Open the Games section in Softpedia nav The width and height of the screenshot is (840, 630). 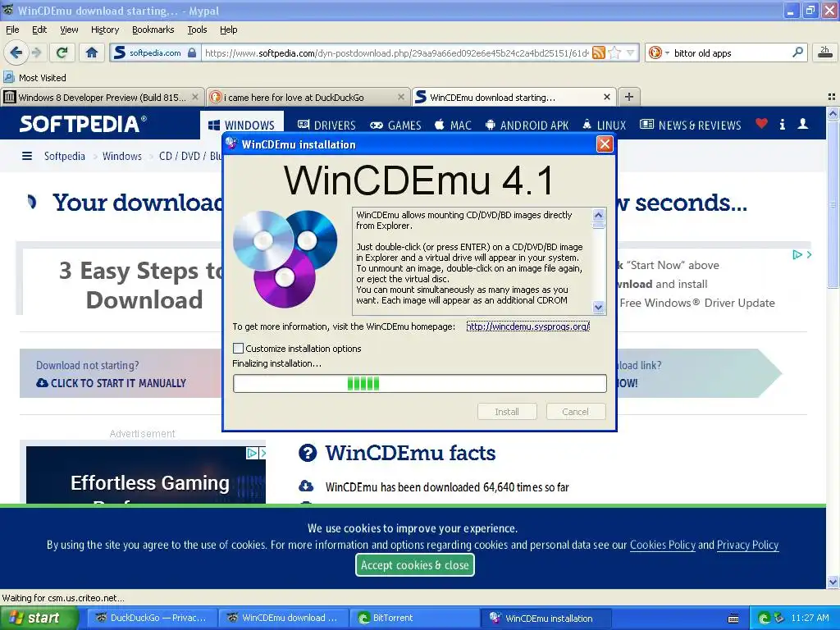(x=395, y=126)
